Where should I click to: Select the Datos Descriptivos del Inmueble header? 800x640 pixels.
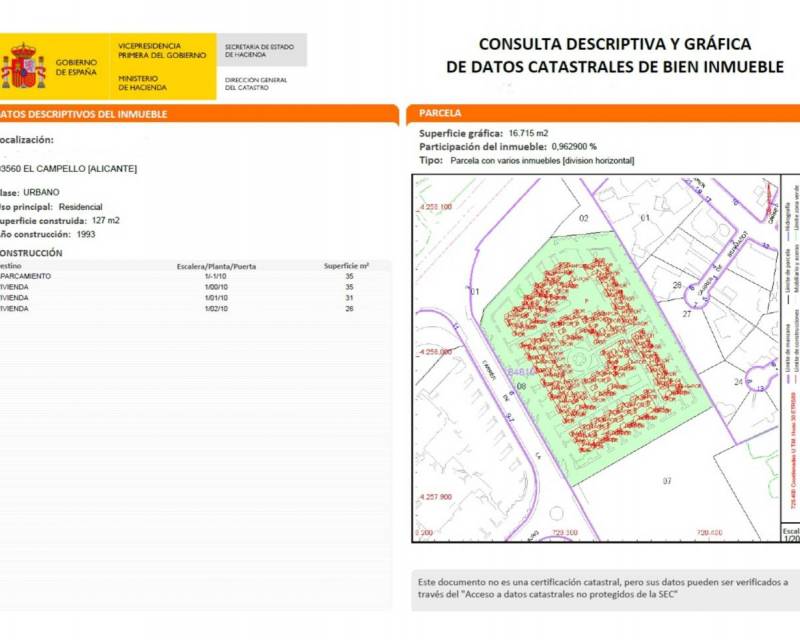85,114
